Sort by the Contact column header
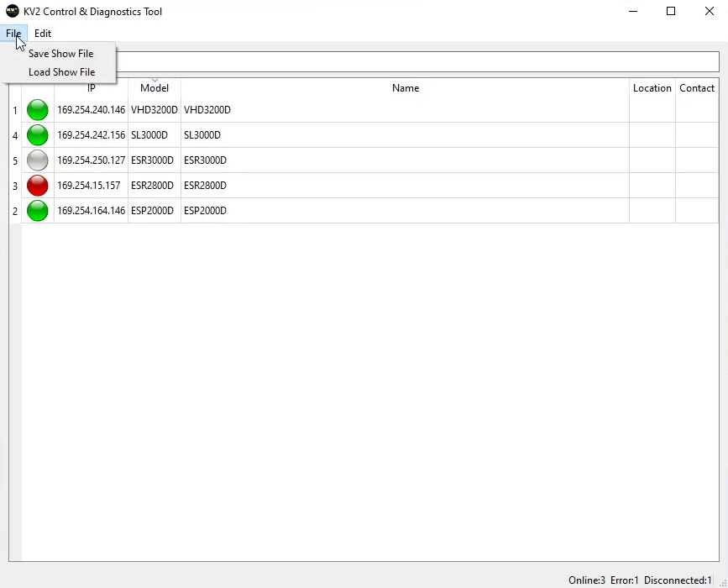 click(x=697, y=88)
